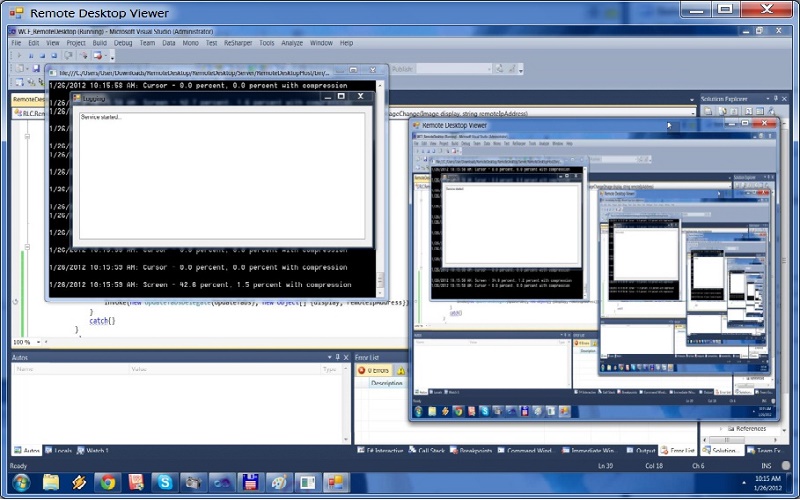Show hidden system tray icons arrow
Viewport: 800px width, 500px height.
[744, 482]
